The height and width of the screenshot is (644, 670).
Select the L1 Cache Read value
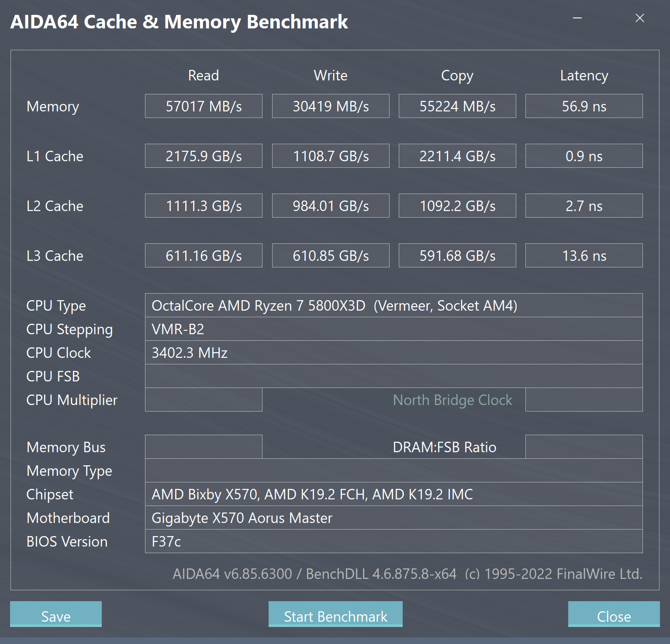(204, 156)
